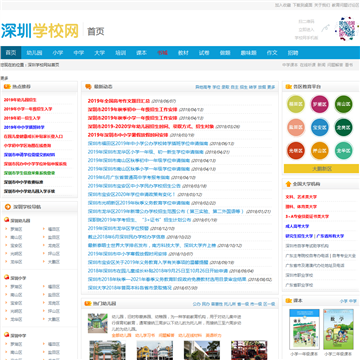Click kindergarten photo beside 幼儿园 description

click(x=98, y=323)
